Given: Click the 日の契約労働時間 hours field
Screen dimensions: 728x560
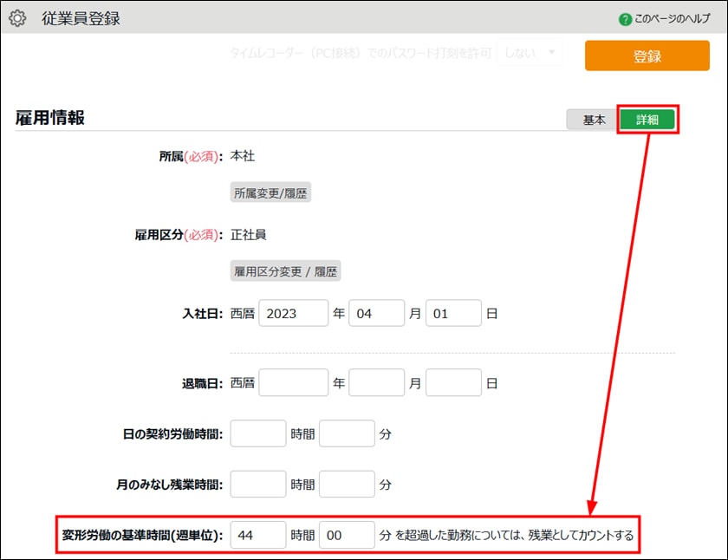Looking at the screenshot, I should tap(258, 433).
